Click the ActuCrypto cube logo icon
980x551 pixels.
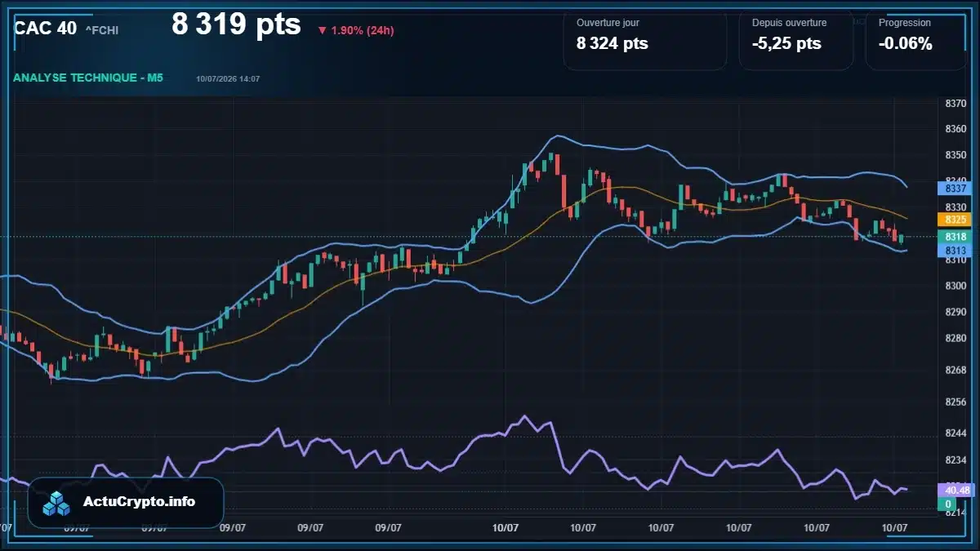tap(56, 503)
